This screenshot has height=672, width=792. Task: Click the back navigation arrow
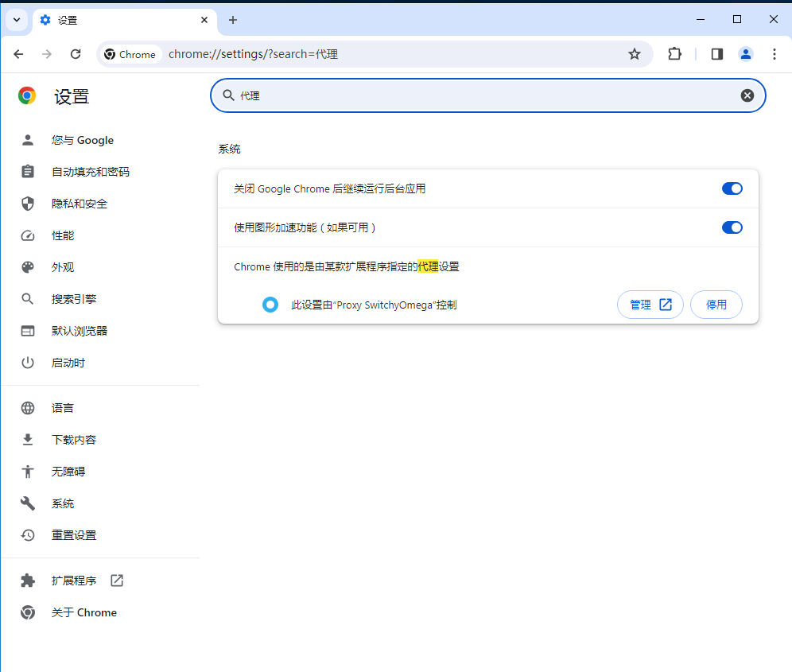click(19, 54)
